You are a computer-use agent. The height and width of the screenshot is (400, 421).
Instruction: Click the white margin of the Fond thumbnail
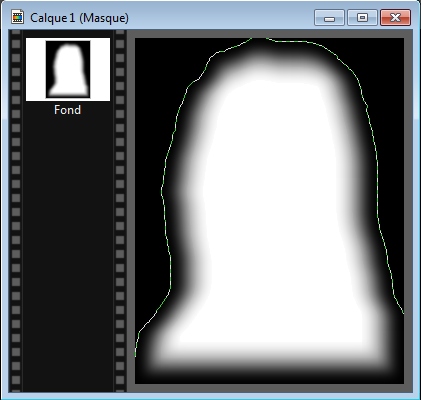click(x=35, y=69)
